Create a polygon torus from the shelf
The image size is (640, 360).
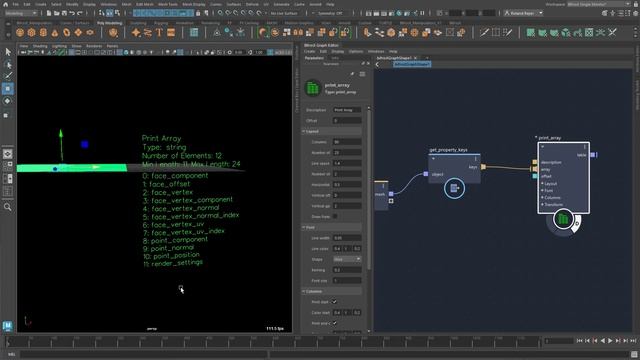coord(67,33)
